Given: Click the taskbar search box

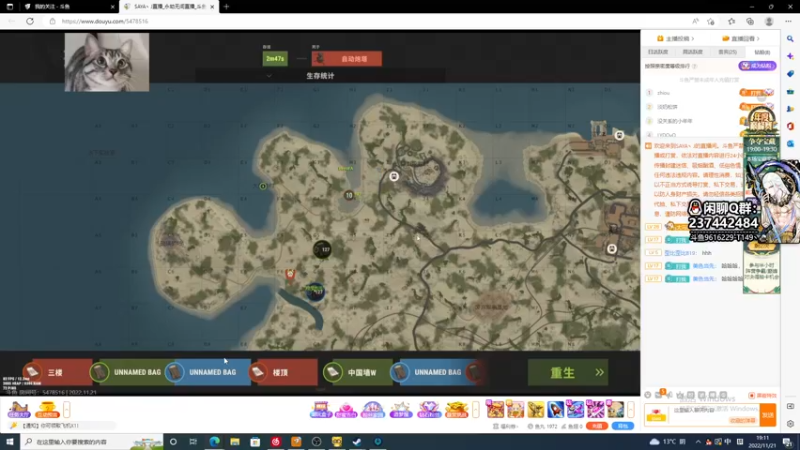Looking at the screenshot, I should (x=92, y=442).
